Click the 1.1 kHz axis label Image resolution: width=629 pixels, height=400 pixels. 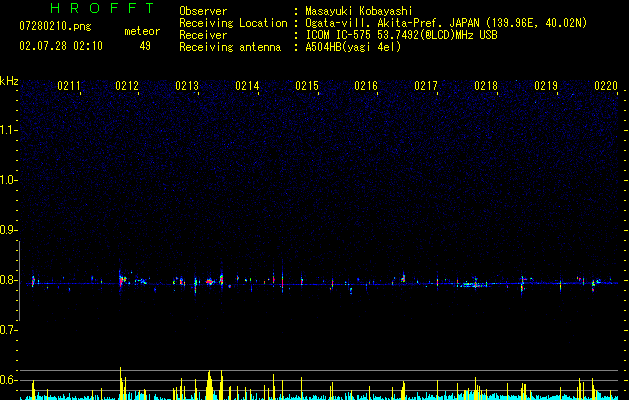[8, 130]
